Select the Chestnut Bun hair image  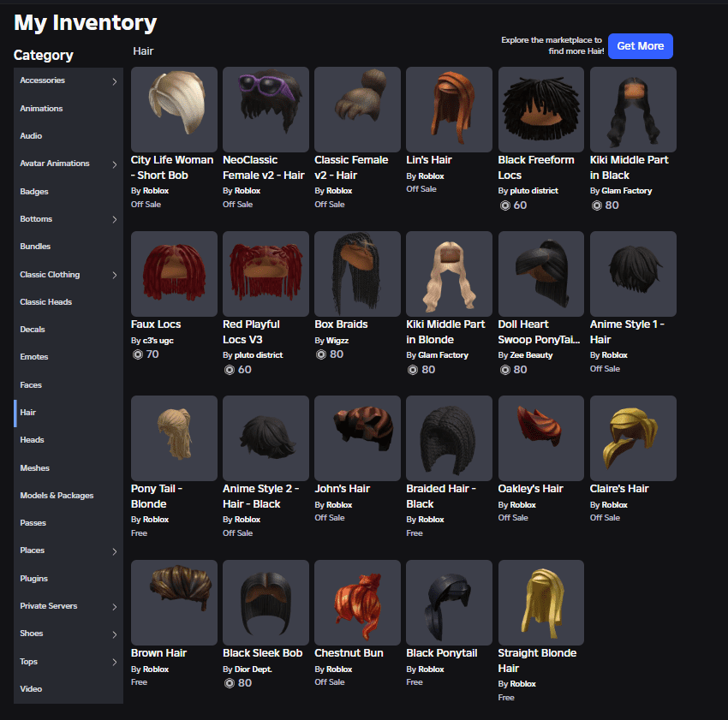[x=357, y=603]
